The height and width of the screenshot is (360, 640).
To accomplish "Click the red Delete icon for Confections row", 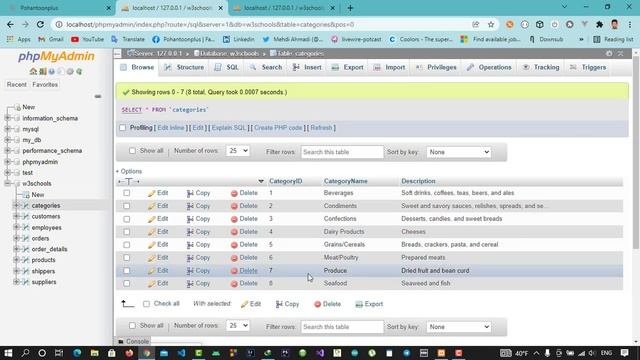I will [234, 219].
